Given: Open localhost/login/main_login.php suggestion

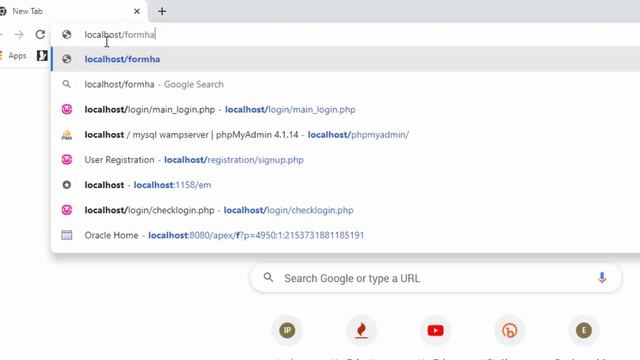Looking at the screenshot, I should click(346, 109).
